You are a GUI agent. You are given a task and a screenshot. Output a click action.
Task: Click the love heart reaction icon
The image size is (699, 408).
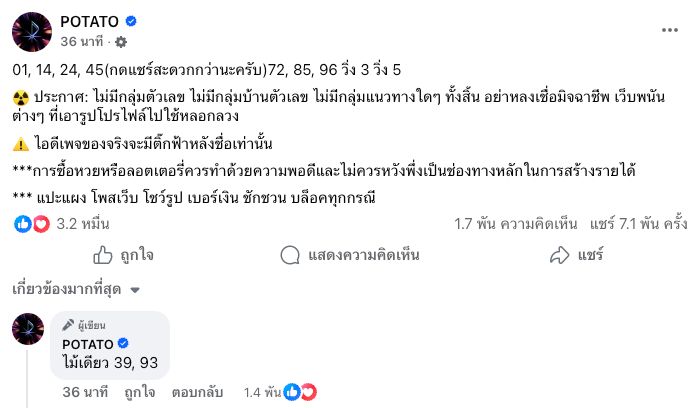(x=40, y=224)
